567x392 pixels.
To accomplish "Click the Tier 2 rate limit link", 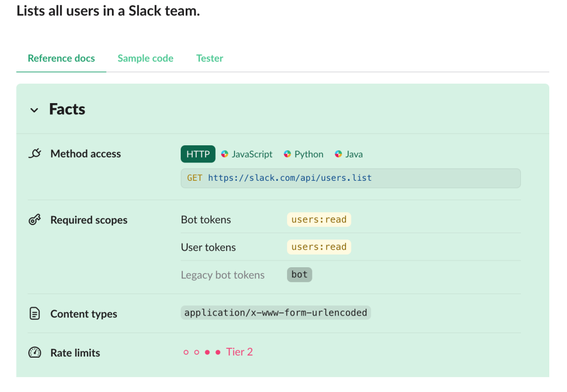I will (x=239, y=352).
